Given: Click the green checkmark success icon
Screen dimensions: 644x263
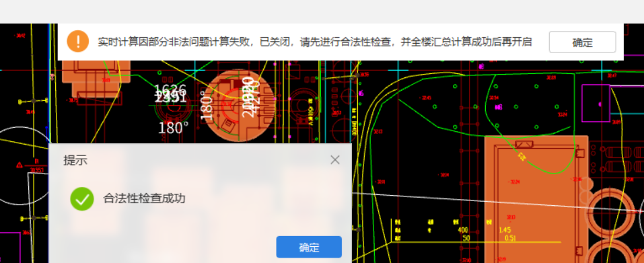Looking at the screenshot, I should pyautogui.click(x=82, y=199).
